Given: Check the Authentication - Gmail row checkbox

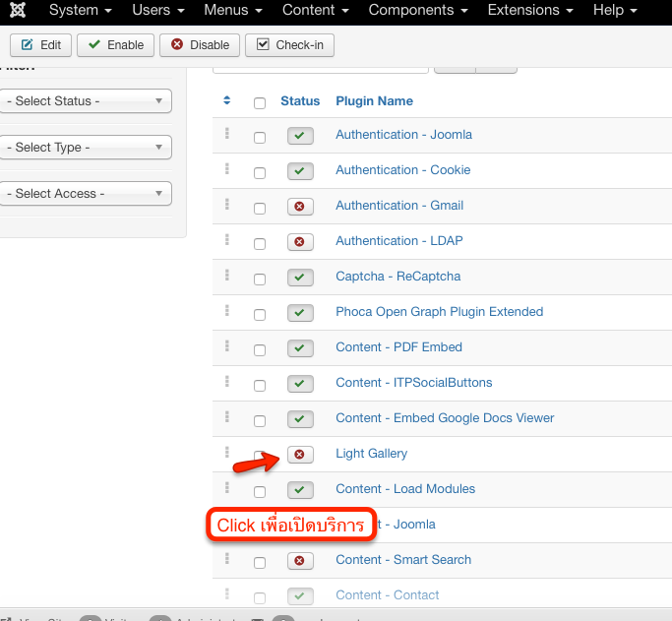Looking at the screenshot, I should [x=260, y=209].
